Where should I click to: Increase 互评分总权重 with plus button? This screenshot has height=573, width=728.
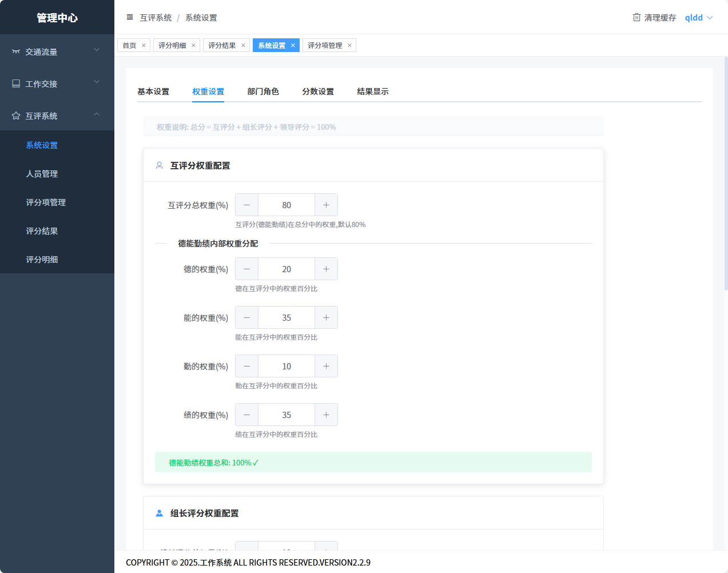[326, 205]
